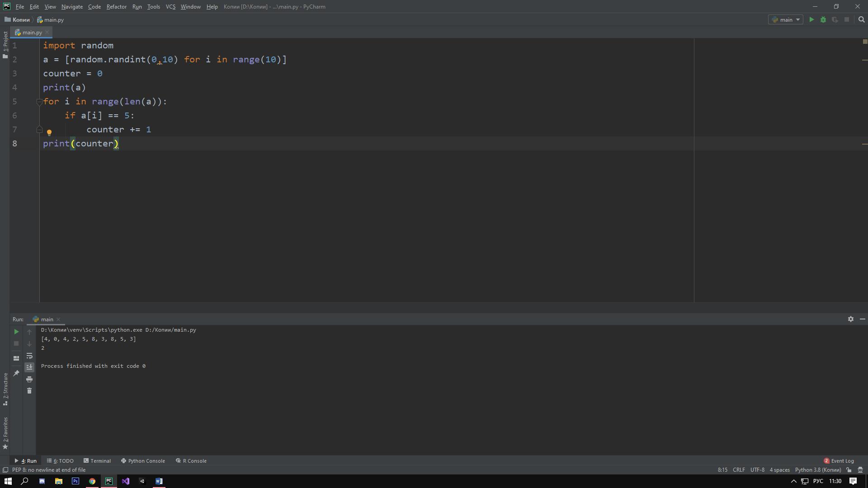
Task: Open the Python Console tool window
Action: click(x=143, y=461)
